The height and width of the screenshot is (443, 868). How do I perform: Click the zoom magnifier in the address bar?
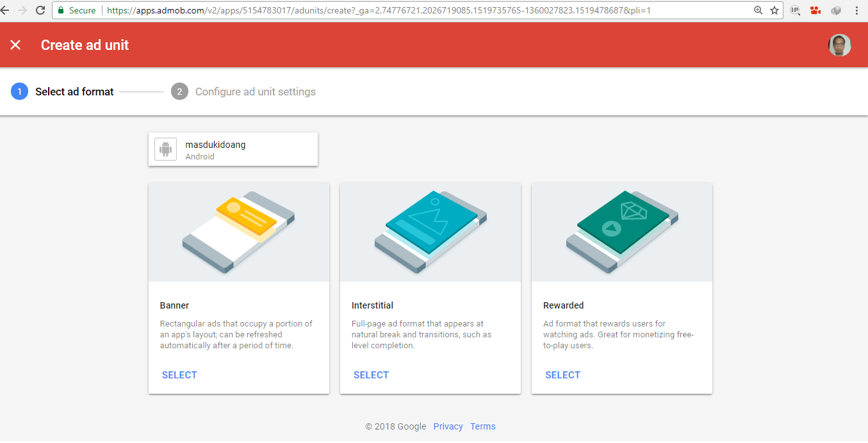coord(758,10)
